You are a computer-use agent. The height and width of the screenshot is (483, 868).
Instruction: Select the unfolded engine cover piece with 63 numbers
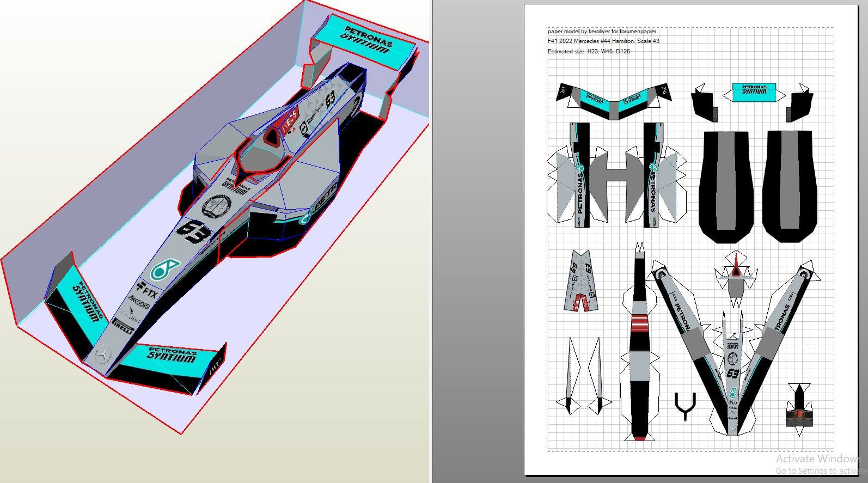(581, 280)
